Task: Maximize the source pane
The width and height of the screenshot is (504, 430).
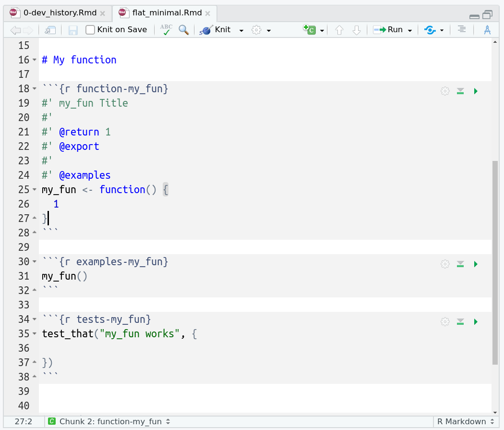Action: tap(487, 14)
